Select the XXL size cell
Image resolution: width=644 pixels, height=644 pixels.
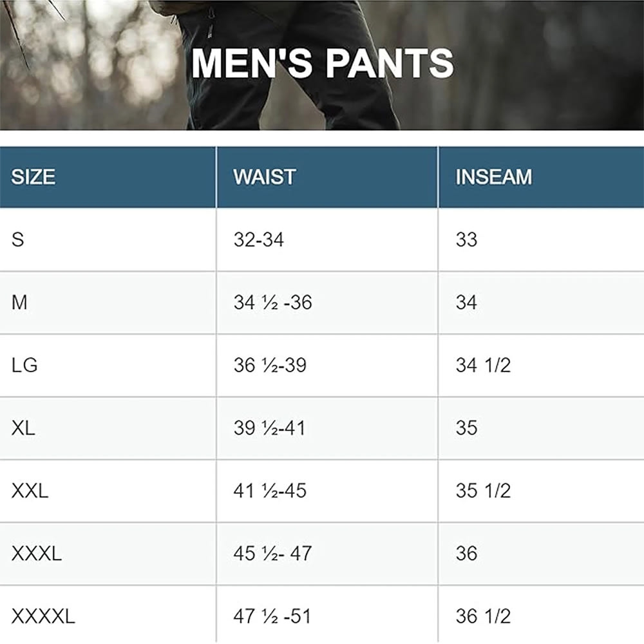[30, 491]
